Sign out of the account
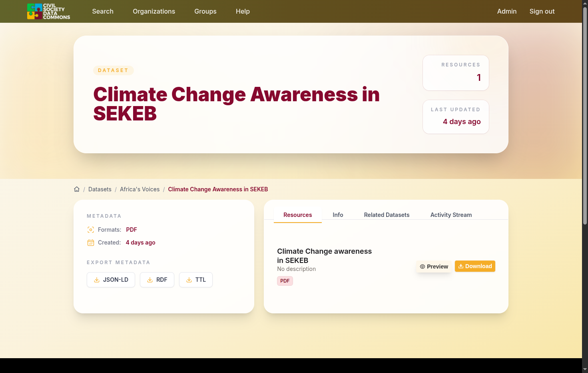 542,11
